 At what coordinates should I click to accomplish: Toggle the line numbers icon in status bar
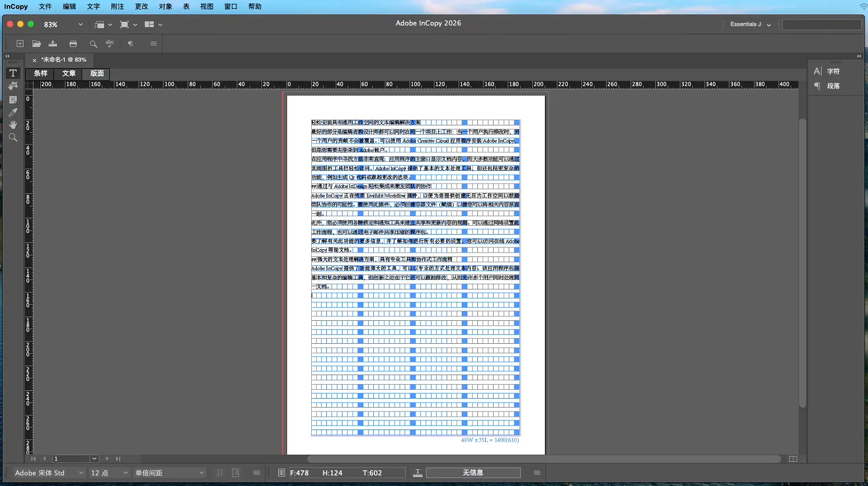236,473
